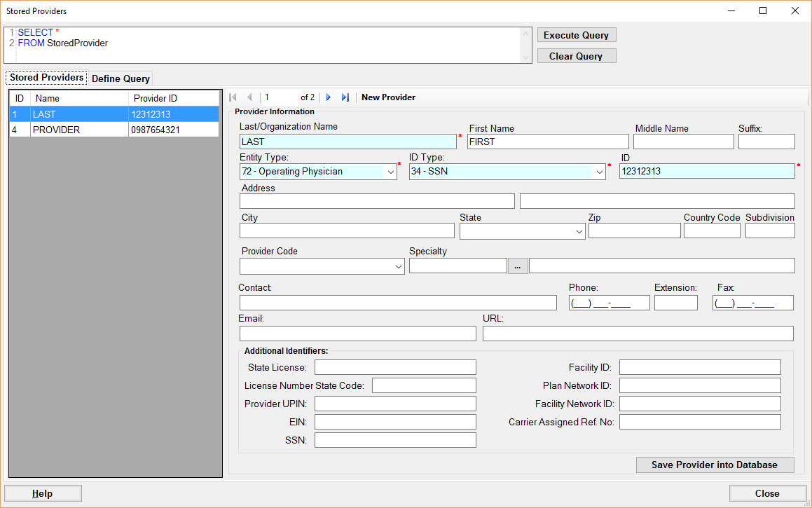Open the ID Type dropdown

599,172
